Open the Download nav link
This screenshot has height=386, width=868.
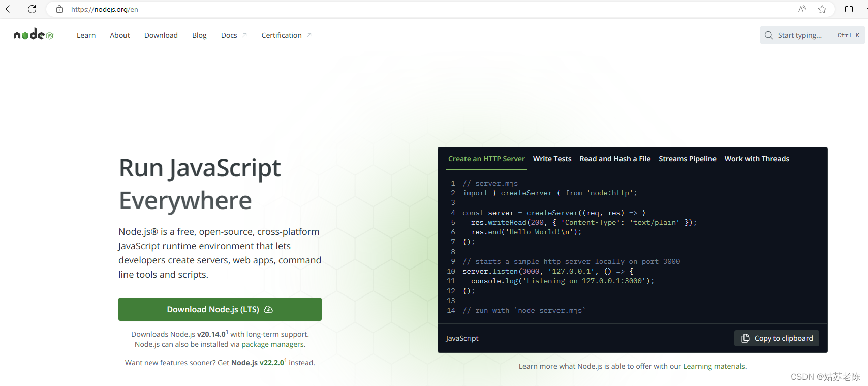coord(161,35)
